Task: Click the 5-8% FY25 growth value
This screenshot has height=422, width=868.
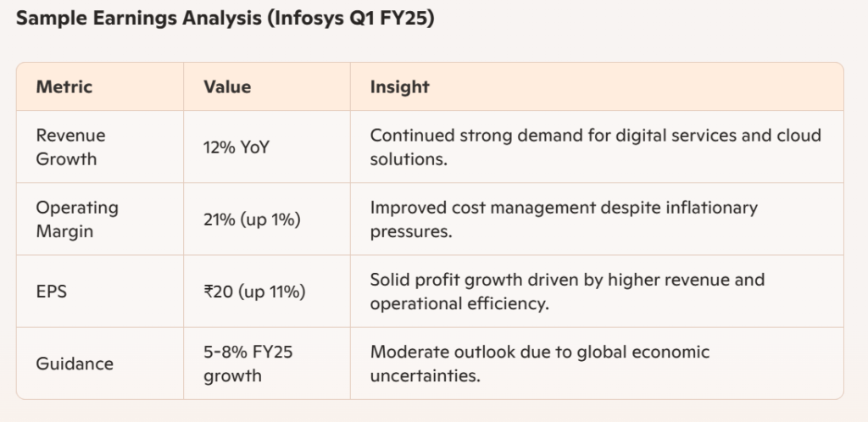Action: tap(248, 363)
